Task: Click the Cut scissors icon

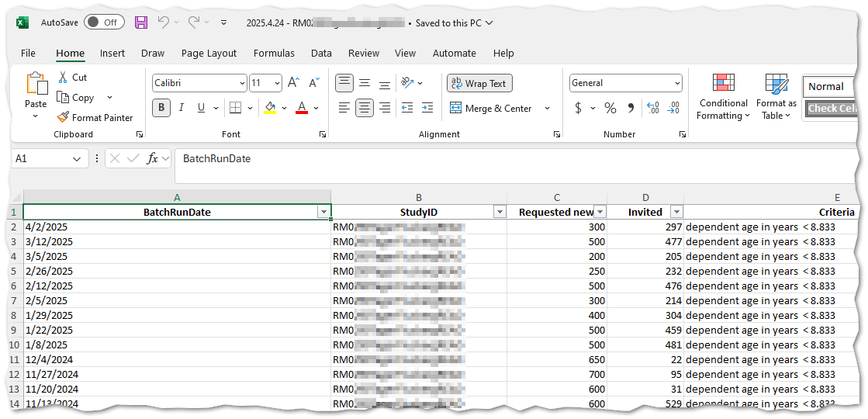Action: 63,78
